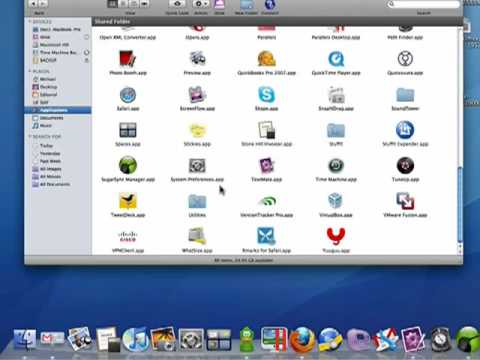Open Adium green duck in the Dock
Screen dimensions: 480x360
pyautogui.click(x=247, y=339)
